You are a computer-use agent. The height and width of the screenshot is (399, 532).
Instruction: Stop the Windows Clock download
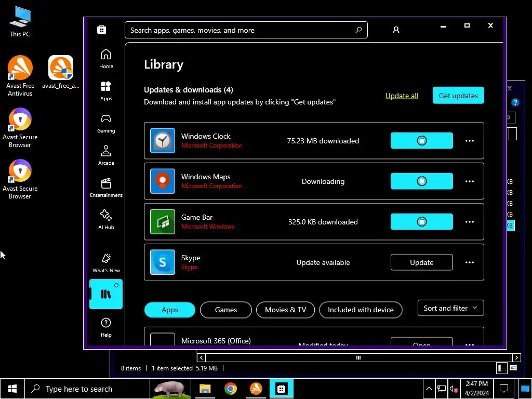click(x=422, y=140)
